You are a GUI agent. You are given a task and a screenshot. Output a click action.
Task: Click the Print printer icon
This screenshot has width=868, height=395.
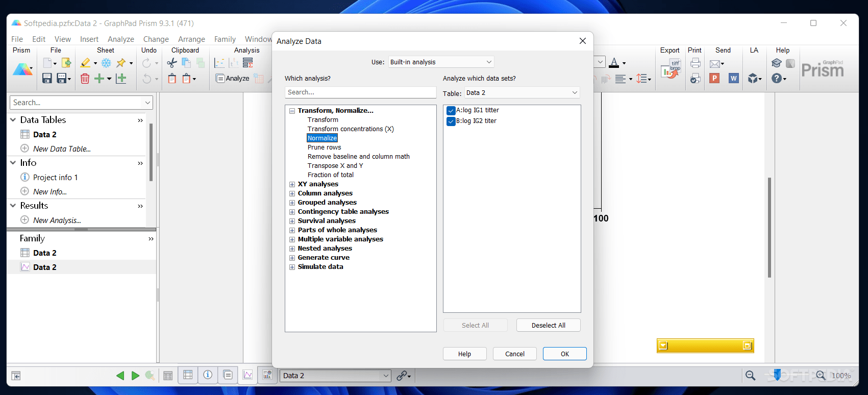click(695, 63)
